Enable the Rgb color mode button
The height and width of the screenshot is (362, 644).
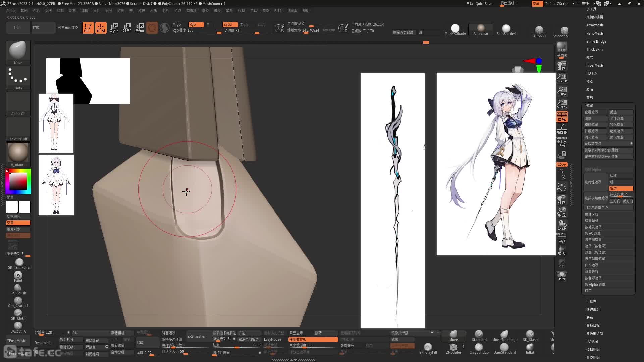196,24
